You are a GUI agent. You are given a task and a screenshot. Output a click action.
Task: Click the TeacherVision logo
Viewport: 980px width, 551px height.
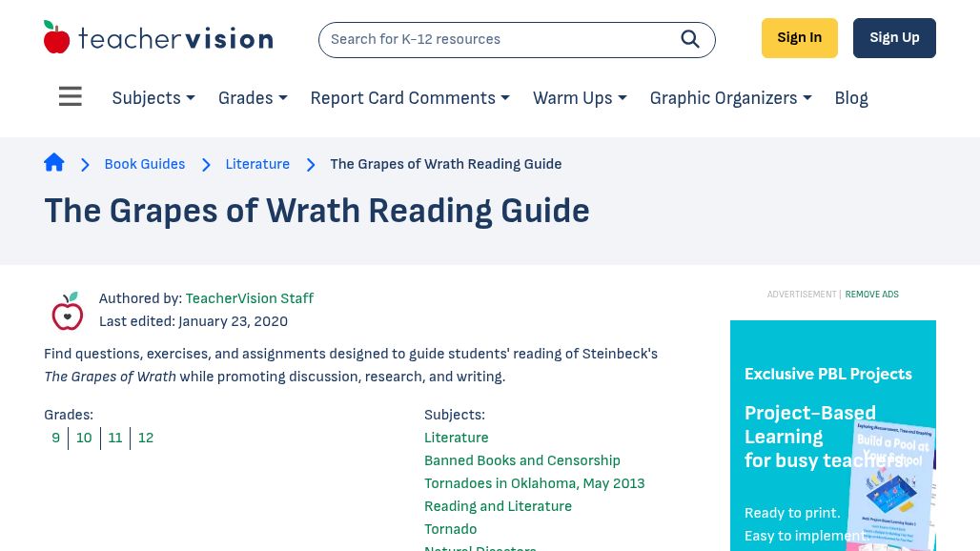157,36
